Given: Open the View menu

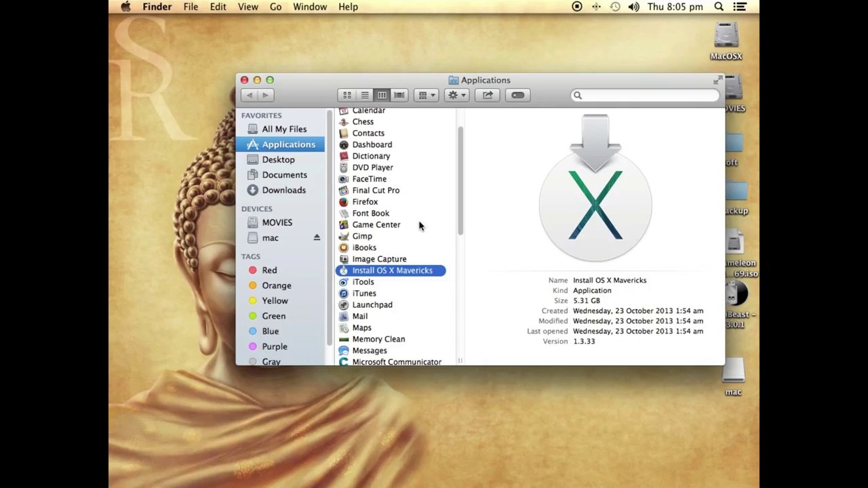Looking at the screenshot, I should [x=248, y=7].
